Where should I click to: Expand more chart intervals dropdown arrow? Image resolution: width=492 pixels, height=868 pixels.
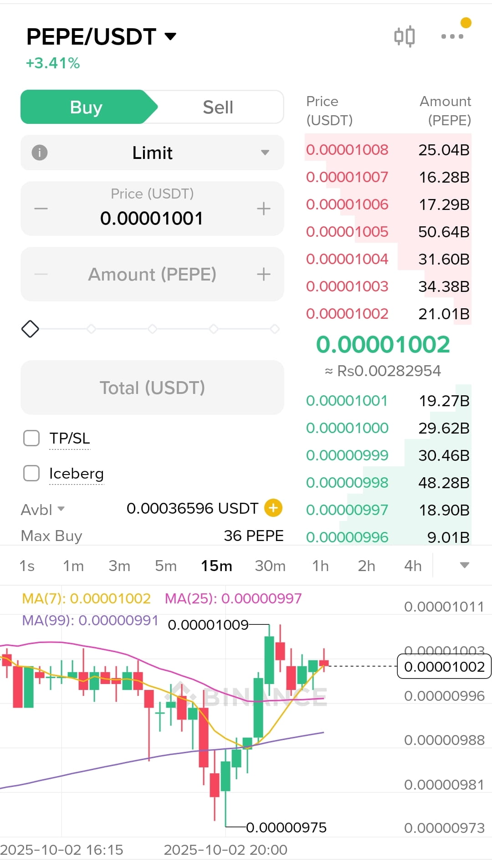pyautogui.click(x=464, y=565)
